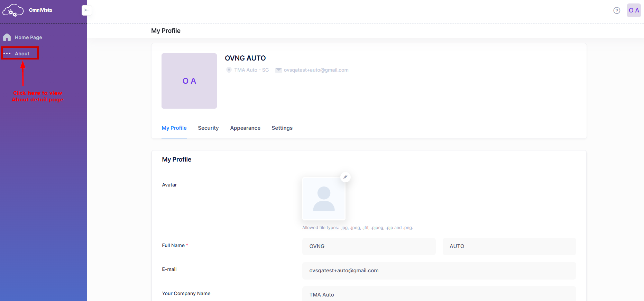Screen dimensions: 644x301
Task: Click the My Profile card heading
Action: (x=177, y=159)
